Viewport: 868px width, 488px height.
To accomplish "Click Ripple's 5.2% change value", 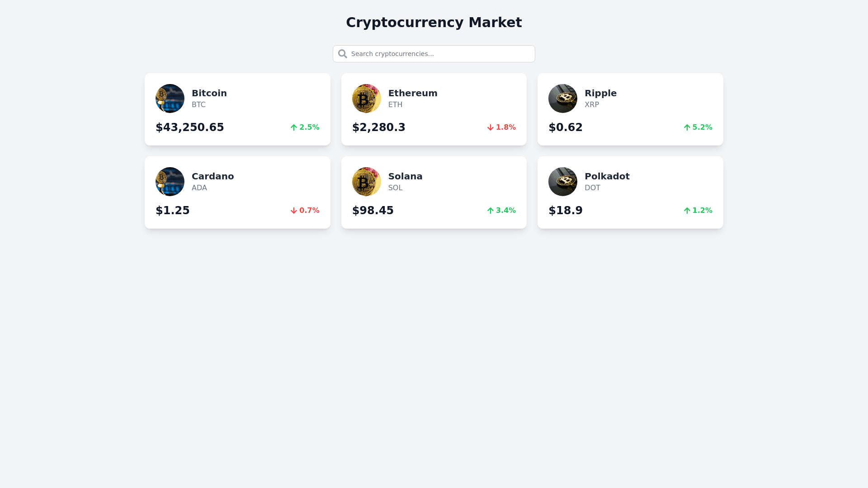I will tap(702, 127).
